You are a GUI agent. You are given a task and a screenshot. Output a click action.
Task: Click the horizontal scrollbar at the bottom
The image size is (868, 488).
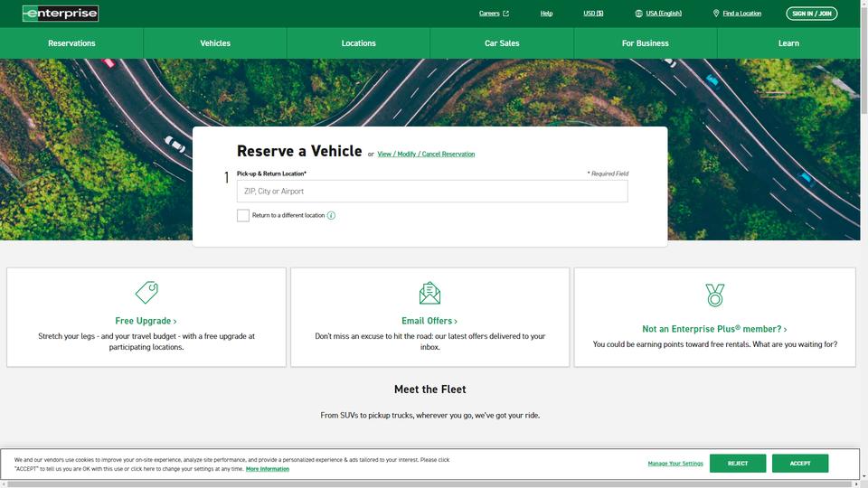(430, 484)
